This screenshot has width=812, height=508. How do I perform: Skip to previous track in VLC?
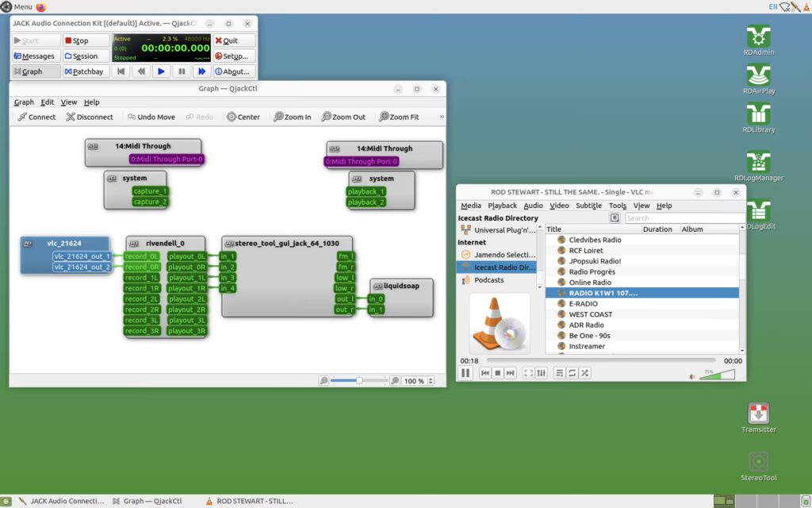[485, 373]
